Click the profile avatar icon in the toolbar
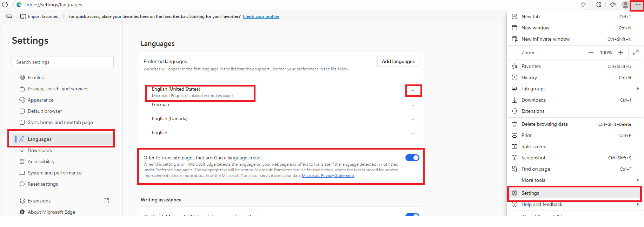The image size is (644, 227). pyautogui.click(x=625, y=5)
